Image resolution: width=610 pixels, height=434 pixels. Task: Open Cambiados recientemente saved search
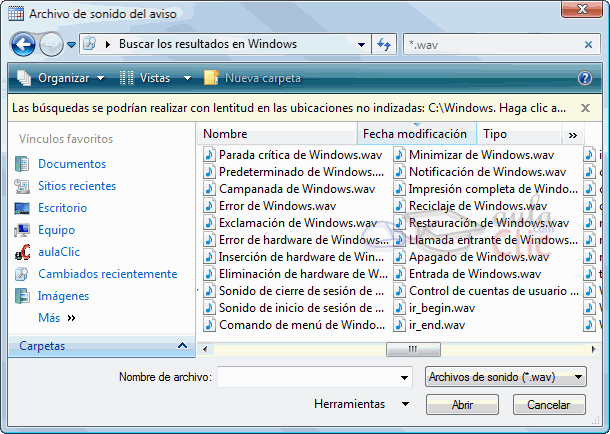(x=108, y=274)
